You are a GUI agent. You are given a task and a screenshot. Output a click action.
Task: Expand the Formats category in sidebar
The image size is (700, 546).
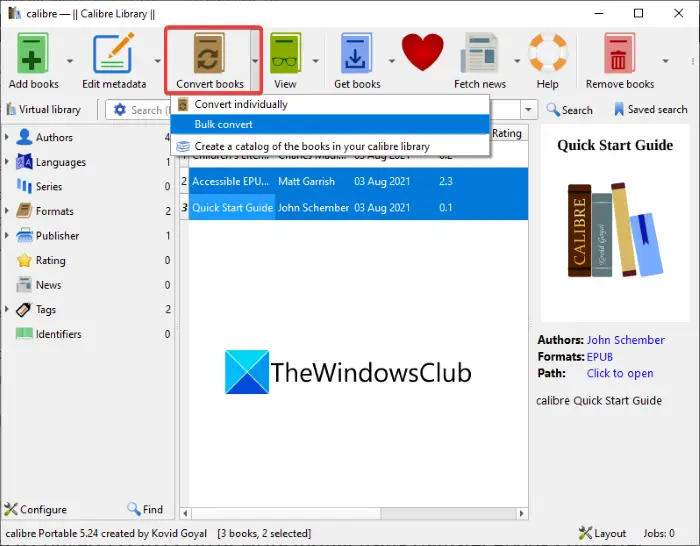tap(7, 211)
